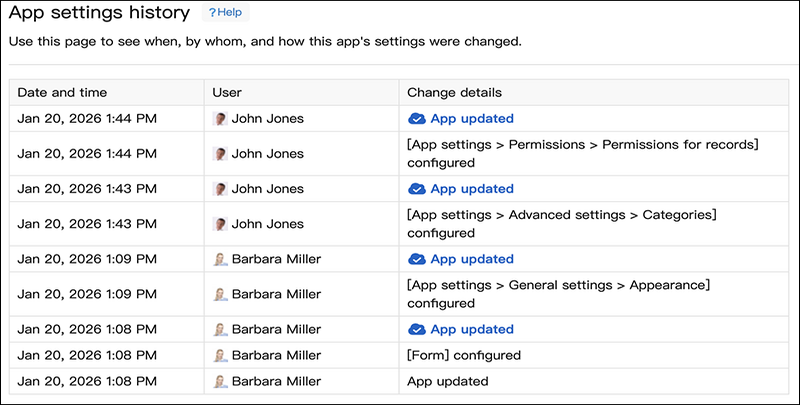Click Barbara Miller avatar in the Appearance configured row

[220, 294]
